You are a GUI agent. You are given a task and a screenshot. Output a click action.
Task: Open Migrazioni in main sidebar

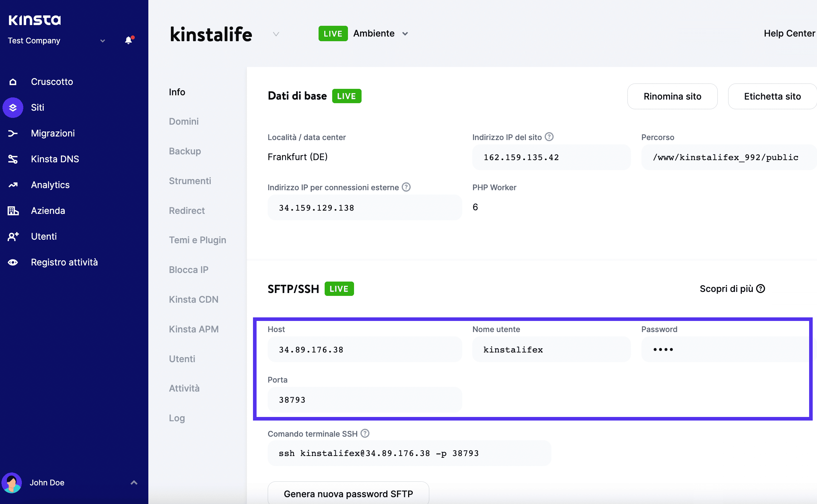coord(53,133)
